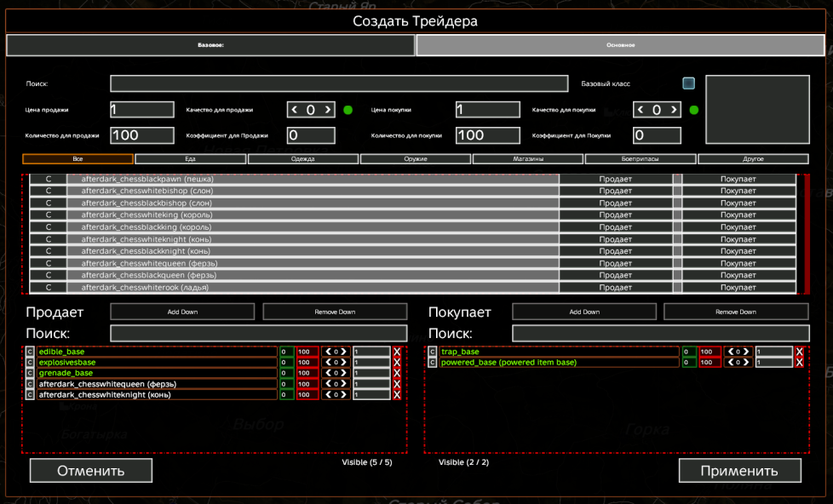Switch to the Оружие category tab
This screenshot has height=504, width=833.
click(x=416, y=159)
